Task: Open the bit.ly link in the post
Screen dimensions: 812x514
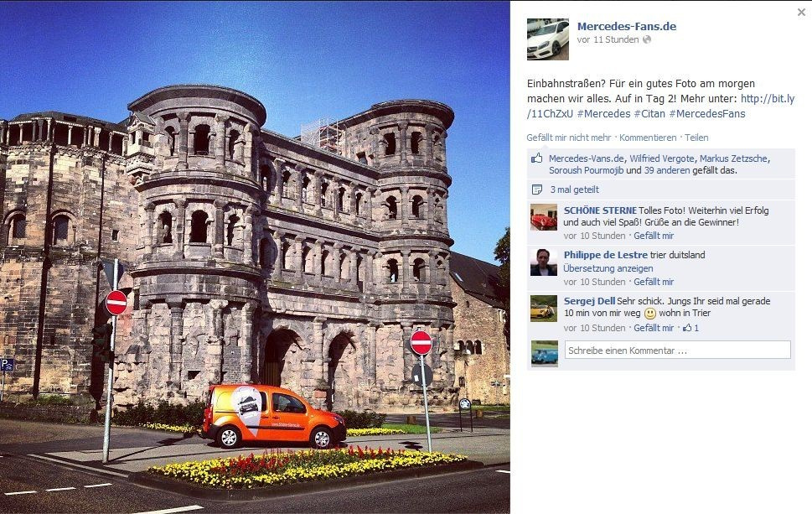Action: coord(661,106)
